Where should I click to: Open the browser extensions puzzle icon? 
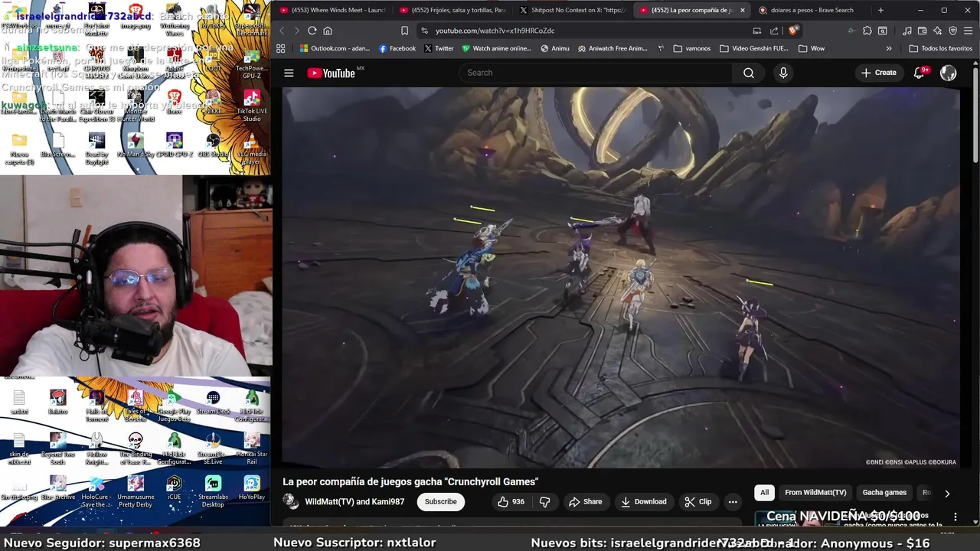click(x=867, y=31)
